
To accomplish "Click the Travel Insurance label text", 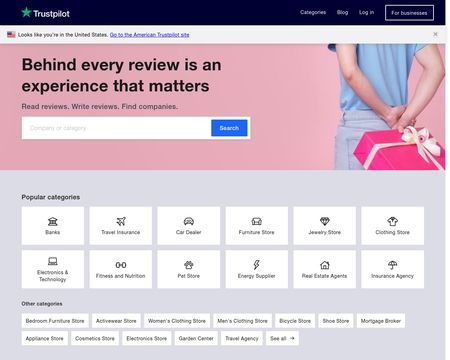I will coord(121,232).
